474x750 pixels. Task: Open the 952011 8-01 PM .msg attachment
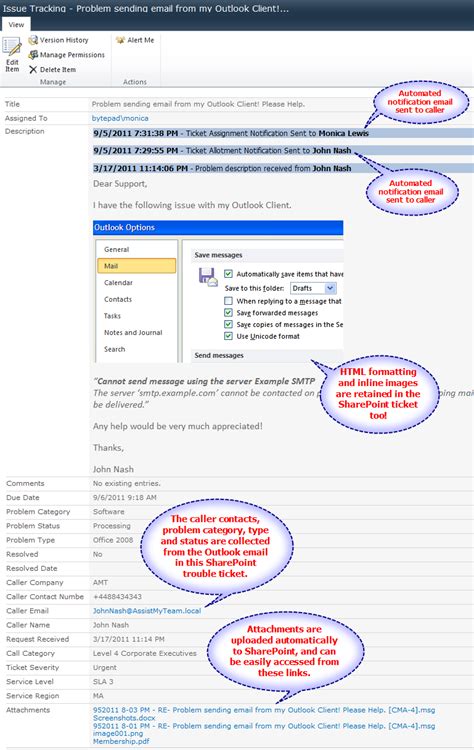click(x=264, y=726)
